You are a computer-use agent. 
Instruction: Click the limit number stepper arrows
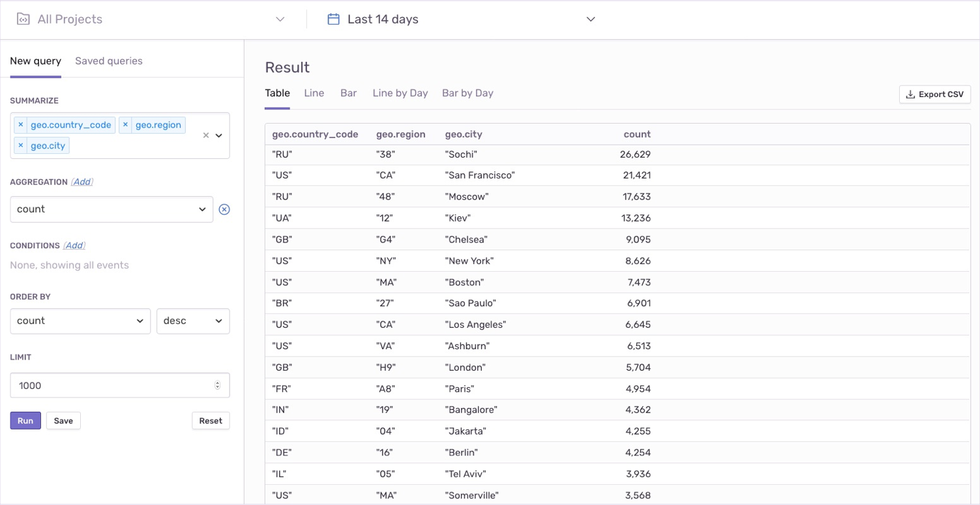pyautogui.click(x=218, y=386)
